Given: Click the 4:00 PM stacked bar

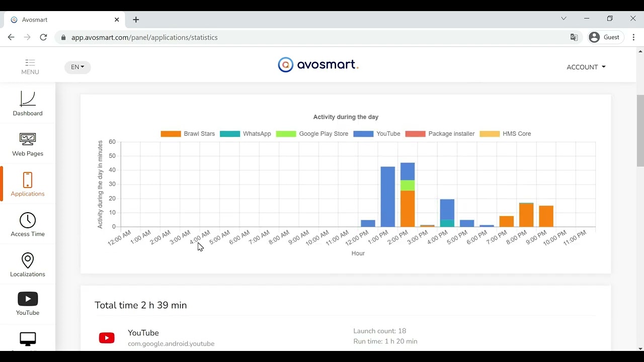Looking at the screenshot, I should tap(447, 213).
